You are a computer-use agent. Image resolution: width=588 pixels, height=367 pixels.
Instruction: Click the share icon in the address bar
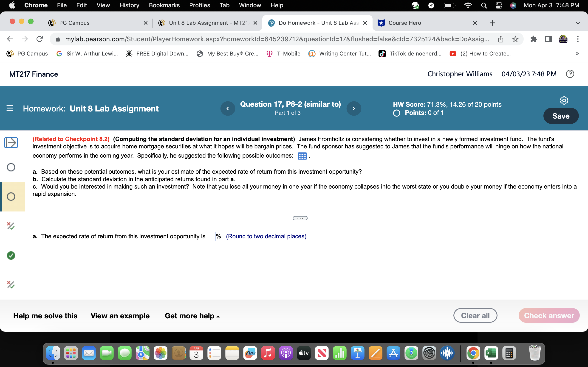coord(501,39)
